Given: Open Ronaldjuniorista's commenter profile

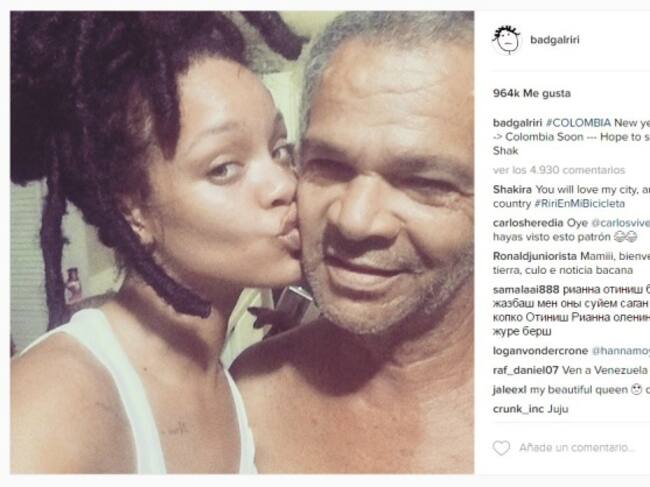Looking at the screenshot, I should pyautogui.click(x=535, y=256).
